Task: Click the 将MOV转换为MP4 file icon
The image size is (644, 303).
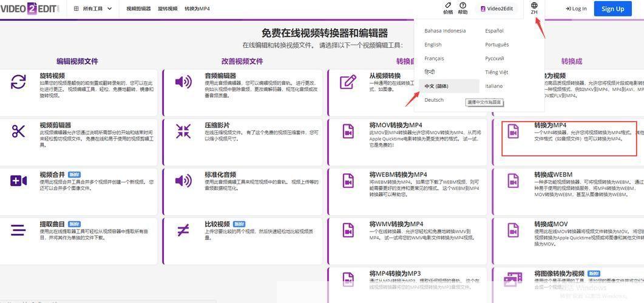Action: pyautogui.click(x=348, y=132)
